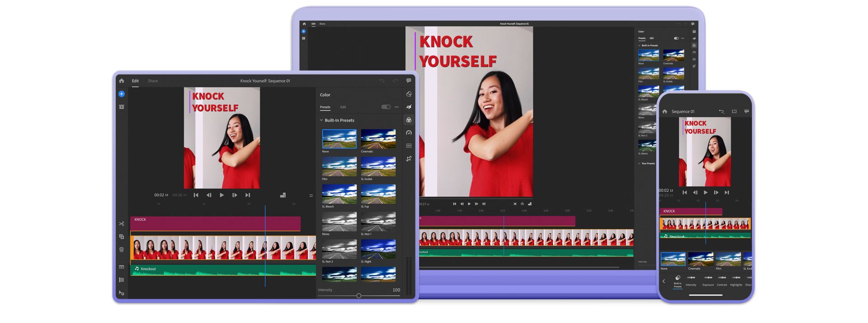The height and width of the screenshot is (323, 868).
Task: Choose the SL Noir 1 preset thumbnail on tablet
Action: pyautogui.click(x=378, y=222)
